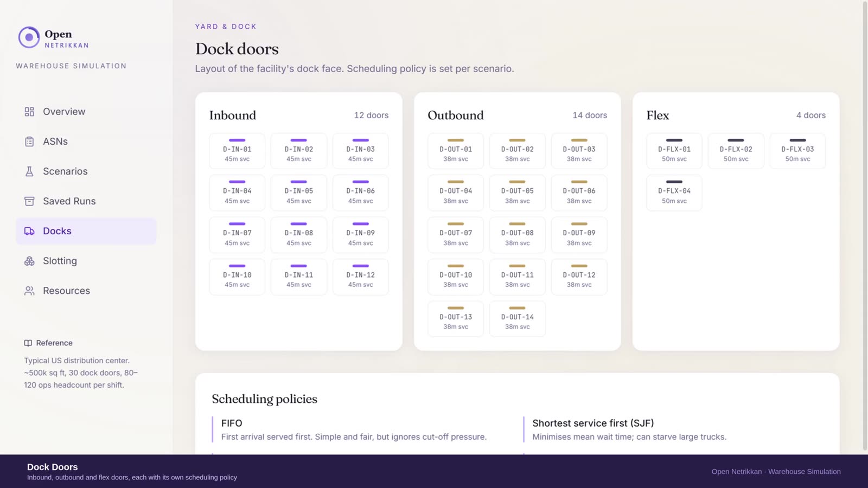Viewport: 868px width, 488px height.
Task: Click the Docks truck icon
Action: 29,231
